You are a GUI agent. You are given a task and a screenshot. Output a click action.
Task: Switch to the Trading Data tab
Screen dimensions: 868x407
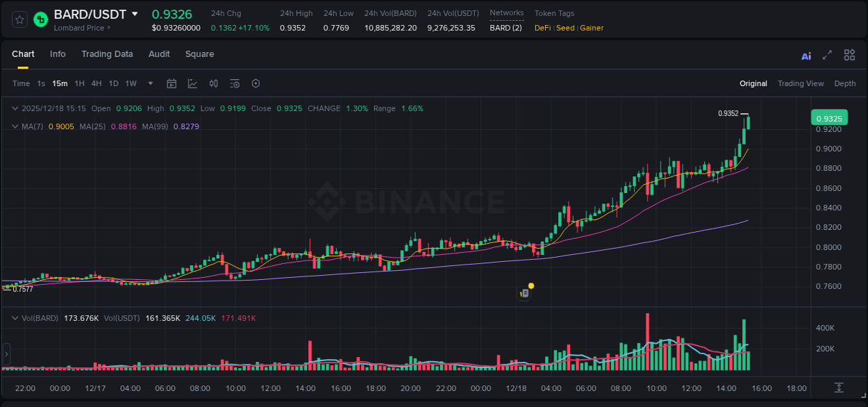point(107,54)
